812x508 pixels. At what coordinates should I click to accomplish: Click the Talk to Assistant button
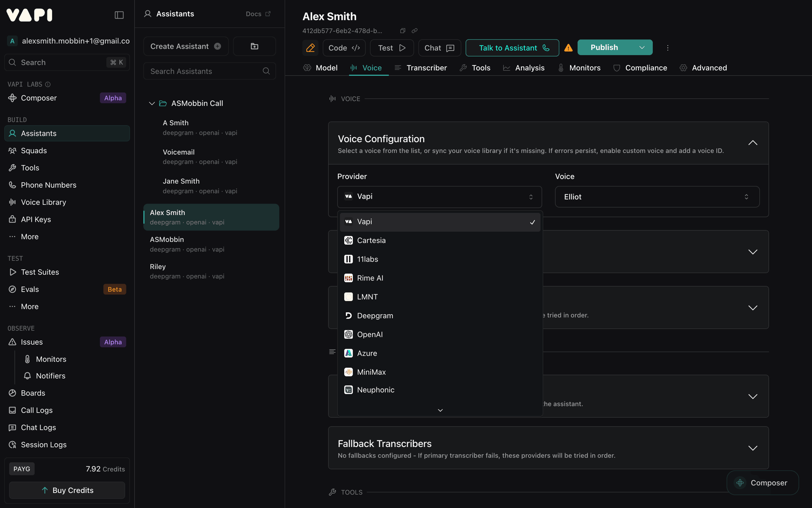[512, 48]
